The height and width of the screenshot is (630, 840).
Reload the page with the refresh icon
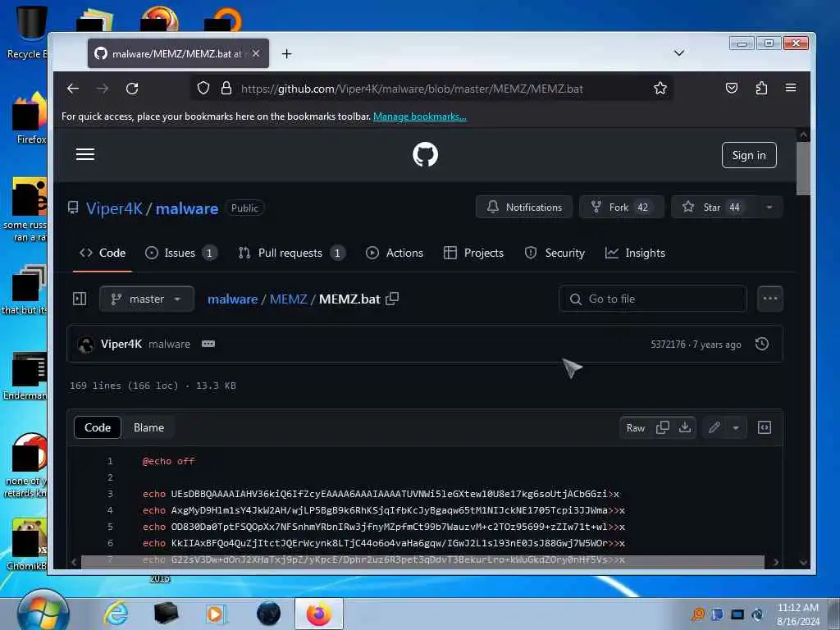[x=132, y=89]
